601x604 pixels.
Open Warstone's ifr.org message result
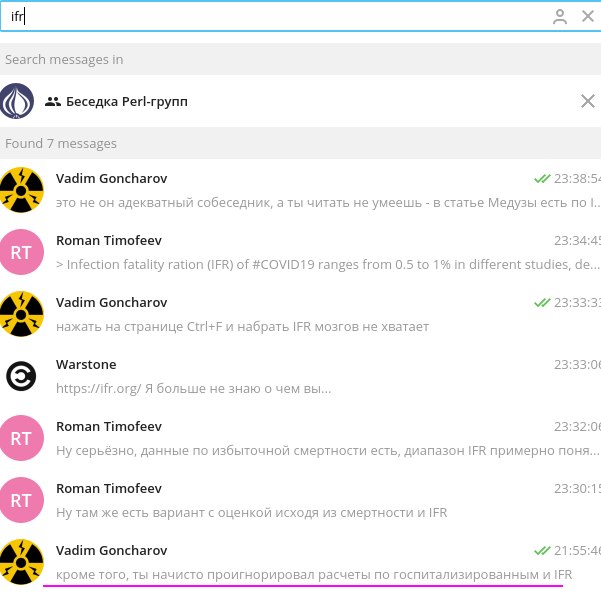pyautogui.click(x=300, y=376)
